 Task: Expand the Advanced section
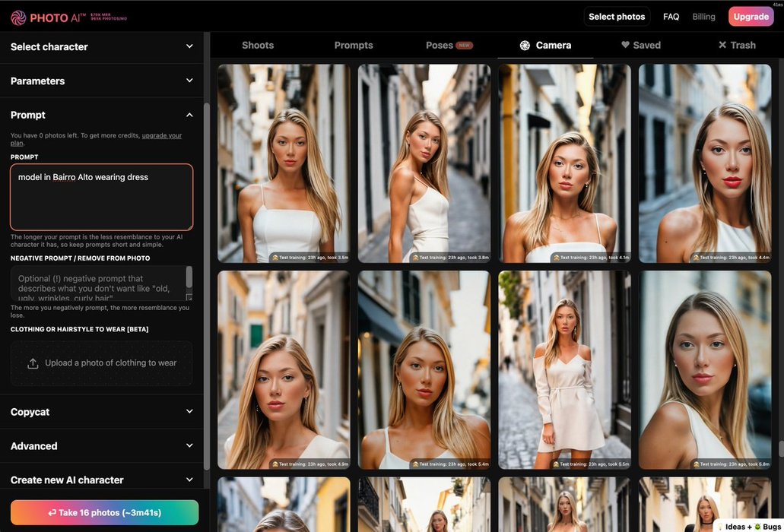[101, 445]
